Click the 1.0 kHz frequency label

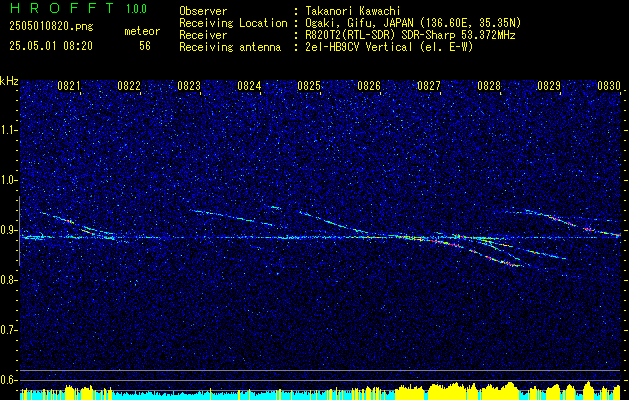click(x=9, y=181)
